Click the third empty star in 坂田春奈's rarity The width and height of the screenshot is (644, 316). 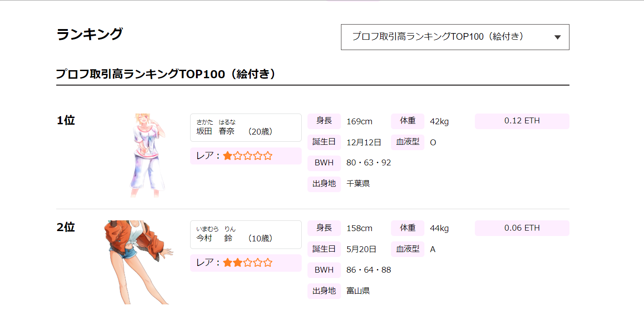258,156
